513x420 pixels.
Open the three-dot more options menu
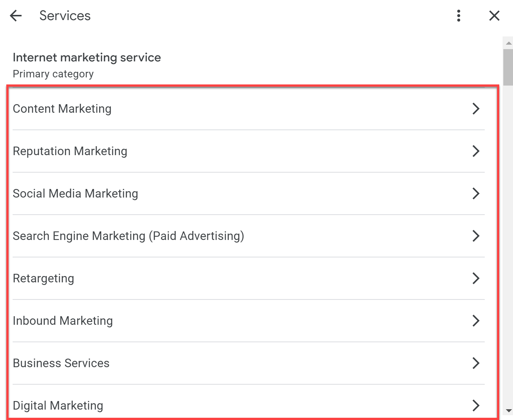[x=459, y=16]
